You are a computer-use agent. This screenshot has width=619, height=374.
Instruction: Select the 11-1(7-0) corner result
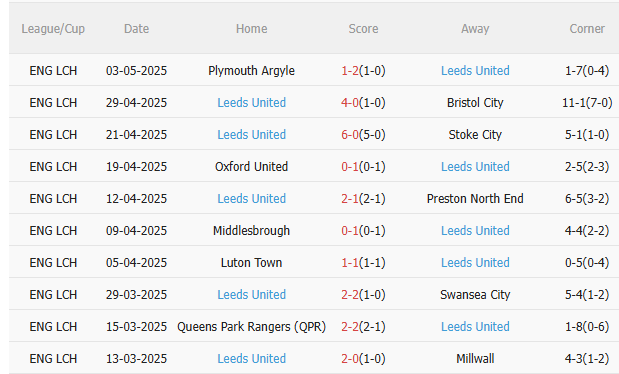pos(587,103)
